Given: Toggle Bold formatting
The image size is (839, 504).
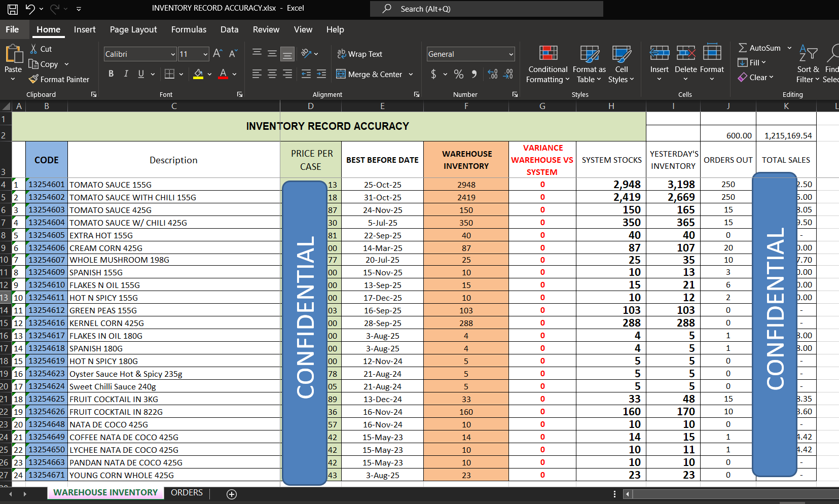Looking at the screenshot, I should tap(111, 74).
